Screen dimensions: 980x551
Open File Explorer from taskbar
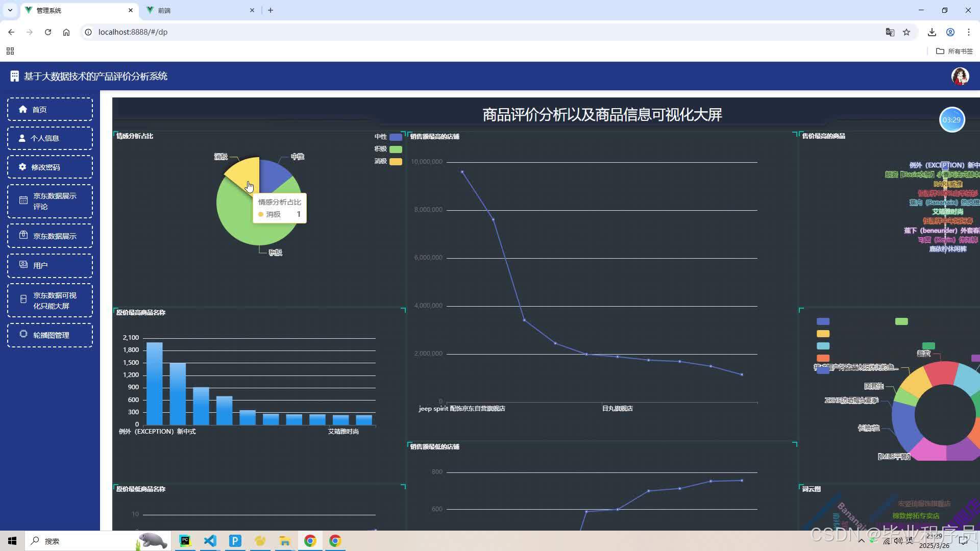point(285,541)
